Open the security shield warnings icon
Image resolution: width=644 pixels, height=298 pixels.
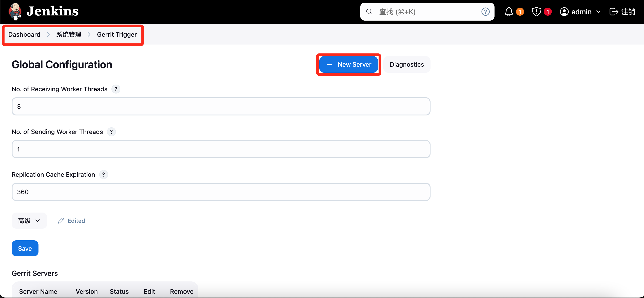point(536,12)
